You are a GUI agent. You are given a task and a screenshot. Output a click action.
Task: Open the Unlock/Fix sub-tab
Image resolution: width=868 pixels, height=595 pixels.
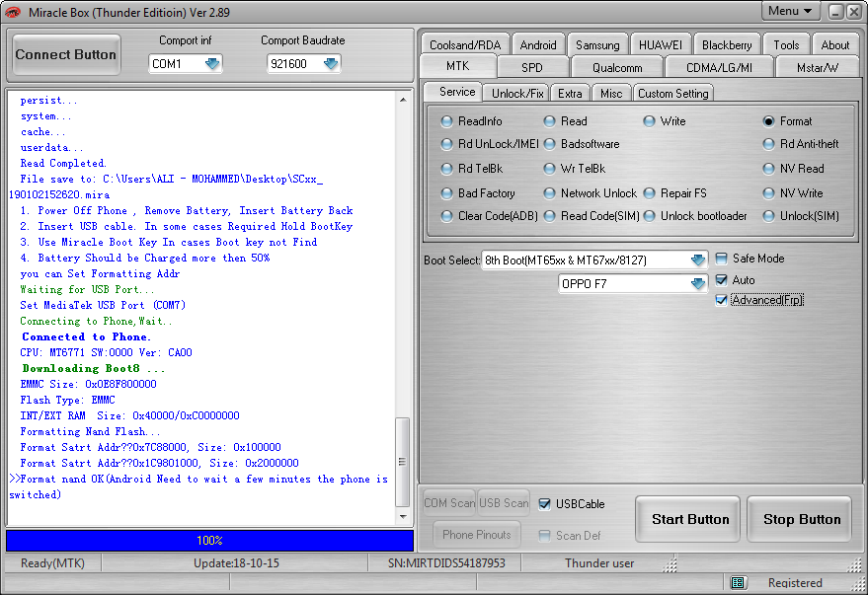[x=517, y=94]
